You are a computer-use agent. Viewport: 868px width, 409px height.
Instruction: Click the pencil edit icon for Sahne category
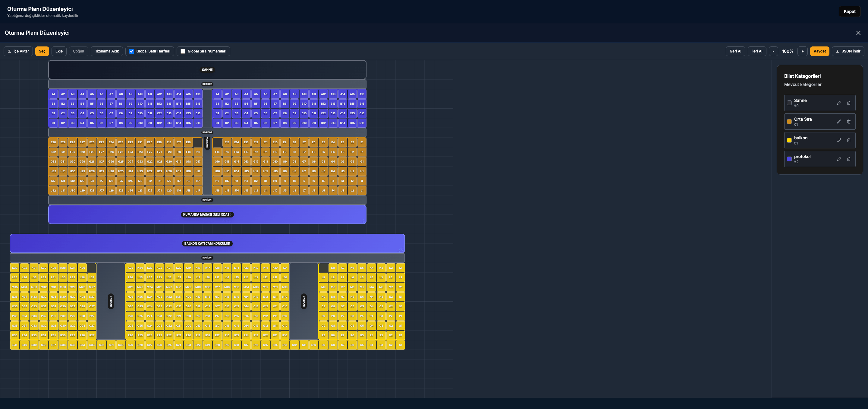coord(839,103)
